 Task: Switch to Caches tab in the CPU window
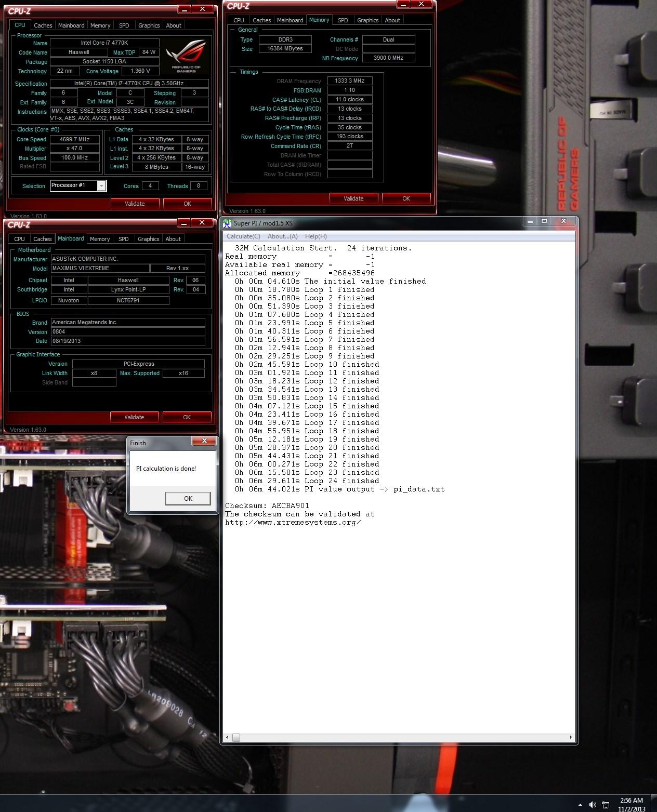point(43,25)
